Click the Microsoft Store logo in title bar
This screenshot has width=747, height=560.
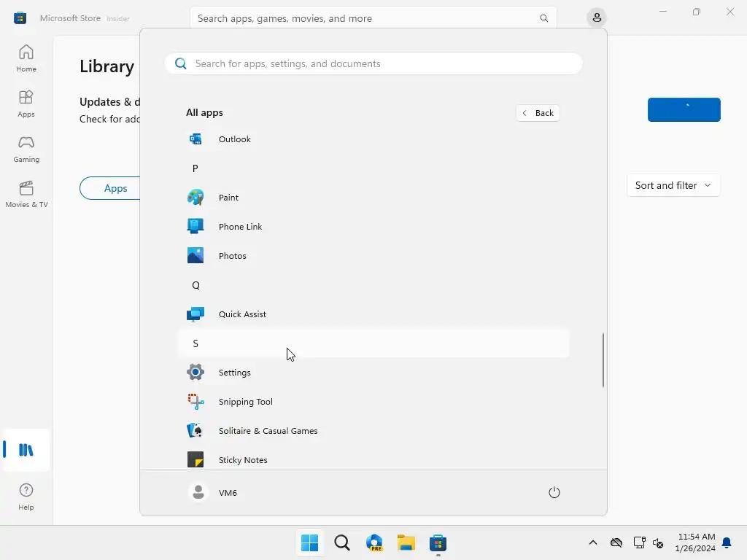20,18
